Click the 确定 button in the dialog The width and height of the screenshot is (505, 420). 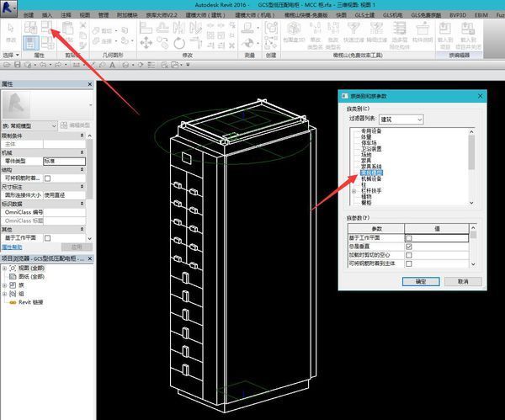point(421,282)
